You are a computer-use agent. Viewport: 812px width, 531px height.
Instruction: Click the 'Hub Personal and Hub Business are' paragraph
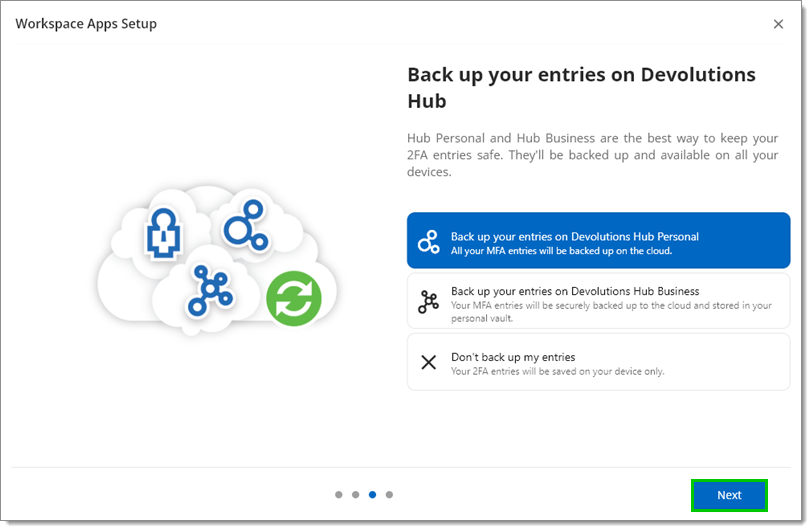[x=592, y=155]
